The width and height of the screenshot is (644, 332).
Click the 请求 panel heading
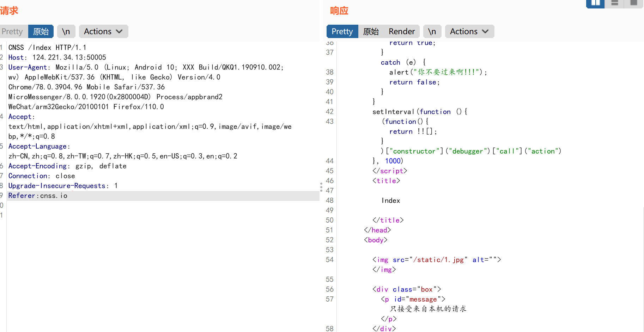coord(9,11)
